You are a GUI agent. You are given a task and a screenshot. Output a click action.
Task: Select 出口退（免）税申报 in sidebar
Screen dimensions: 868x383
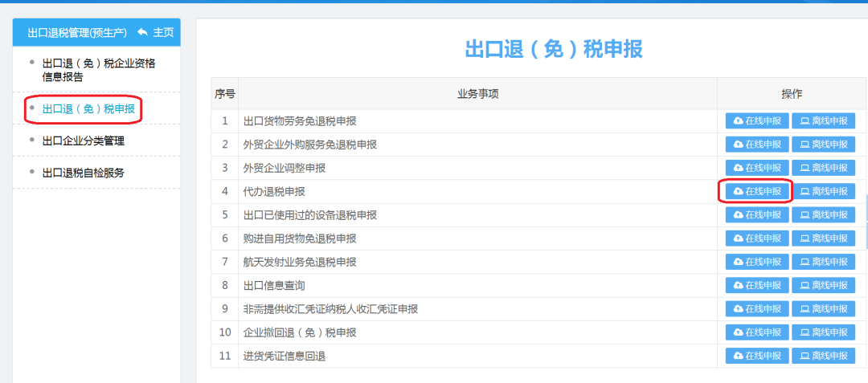88,109
